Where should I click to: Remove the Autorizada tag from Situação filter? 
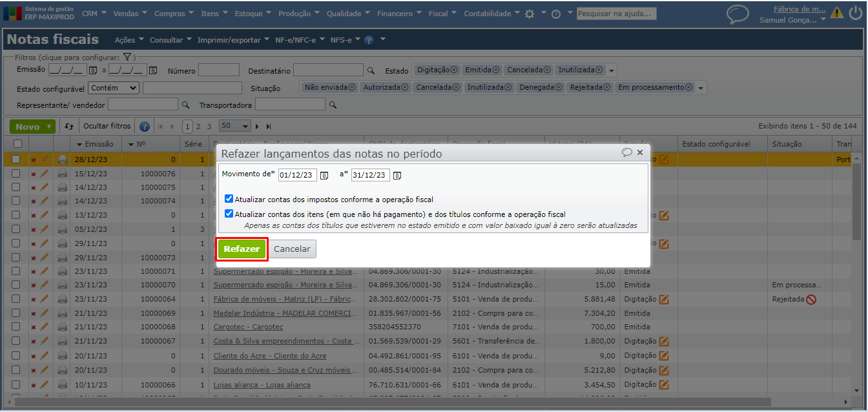coord(405,87)
